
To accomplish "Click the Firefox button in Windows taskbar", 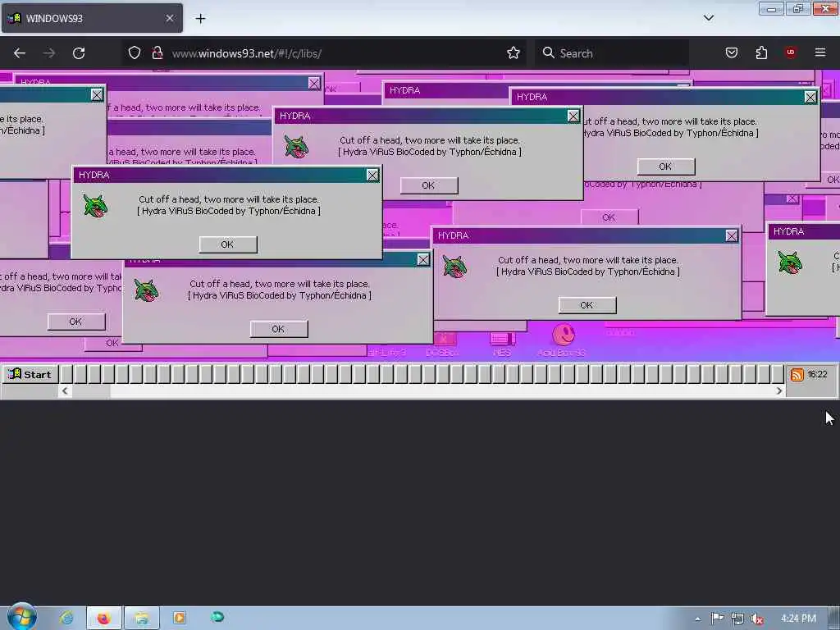I will (x=104, y=619).
